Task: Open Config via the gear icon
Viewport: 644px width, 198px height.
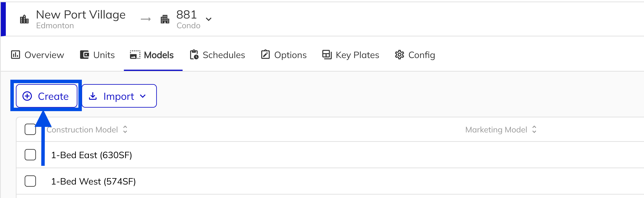Action: (399, 55)
